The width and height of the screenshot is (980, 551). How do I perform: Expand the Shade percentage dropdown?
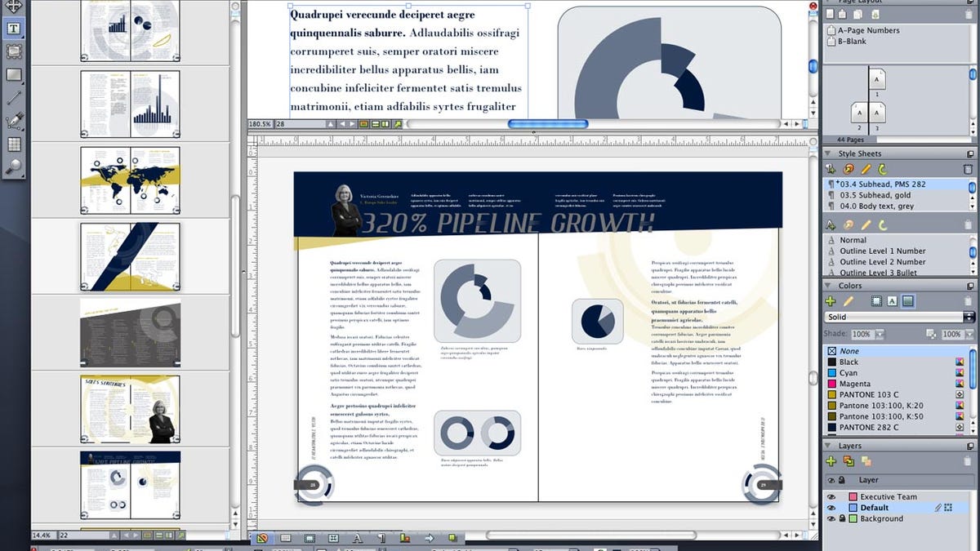880,332
